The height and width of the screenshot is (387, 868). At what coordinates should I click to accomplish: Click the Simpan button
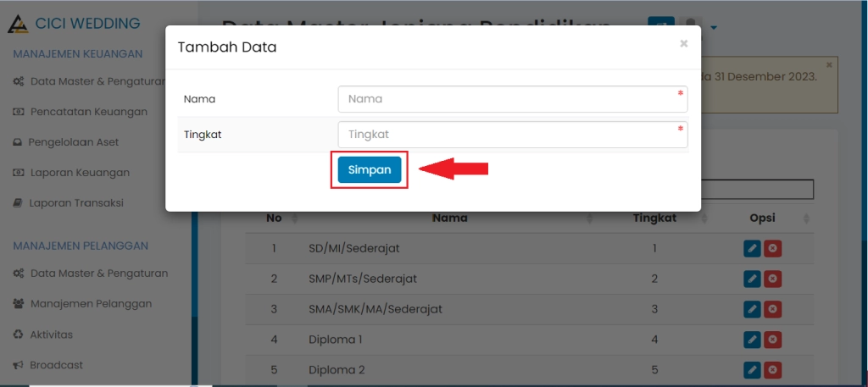coord(369,169)
